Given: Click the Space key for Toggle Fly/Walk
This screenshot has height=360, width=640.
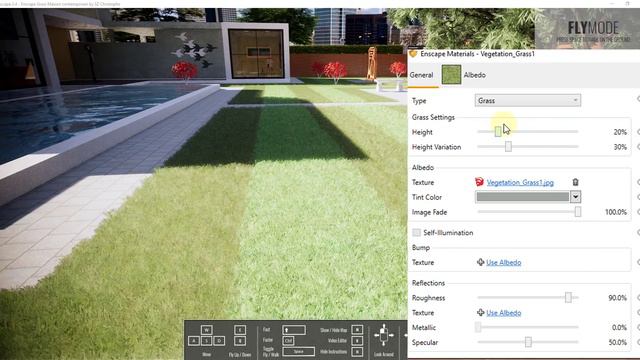Looking at the screenshot, I should [299, 351].
